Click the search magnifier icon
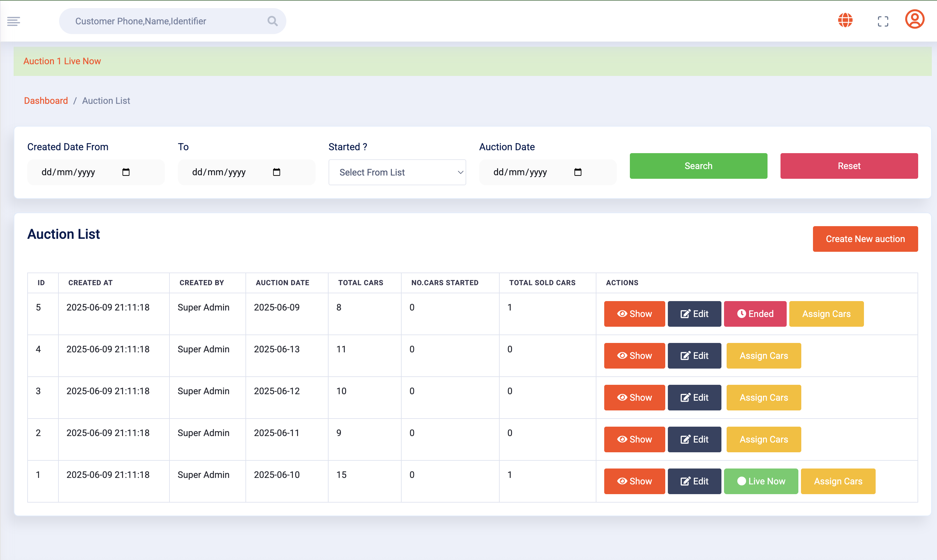The image size is (937, 560). point(272,21)
